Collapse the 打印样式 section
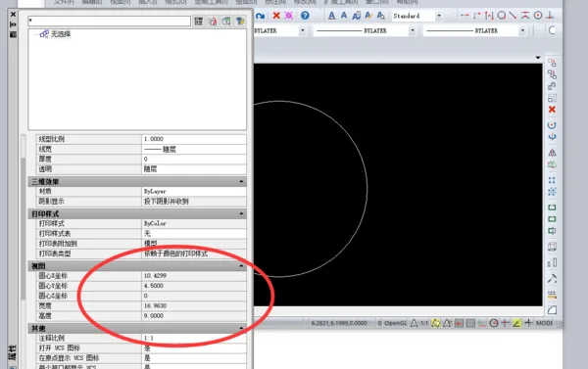 [241, 213]
